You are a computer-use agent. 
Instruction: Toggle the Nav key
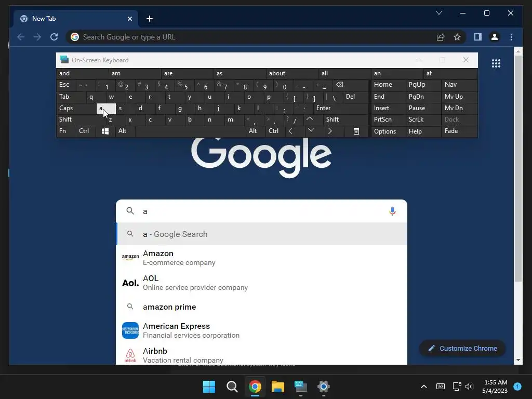(459, 85)
